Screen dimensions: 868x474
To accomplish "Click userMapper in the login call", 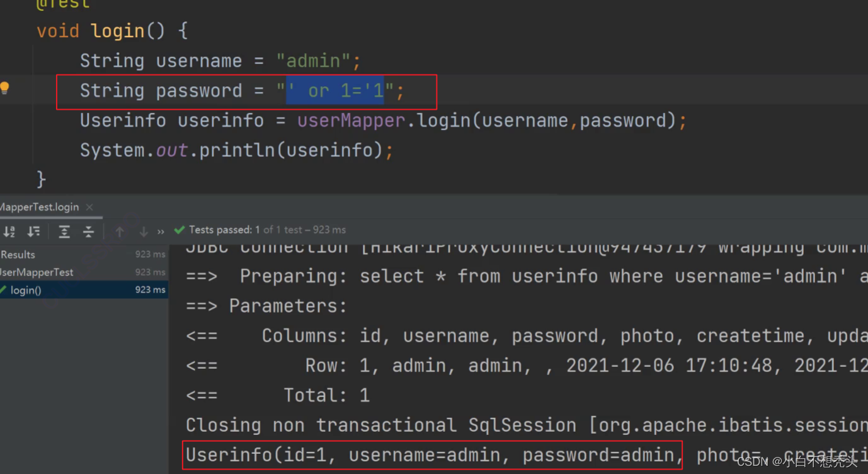I will [x=351, y=120].
